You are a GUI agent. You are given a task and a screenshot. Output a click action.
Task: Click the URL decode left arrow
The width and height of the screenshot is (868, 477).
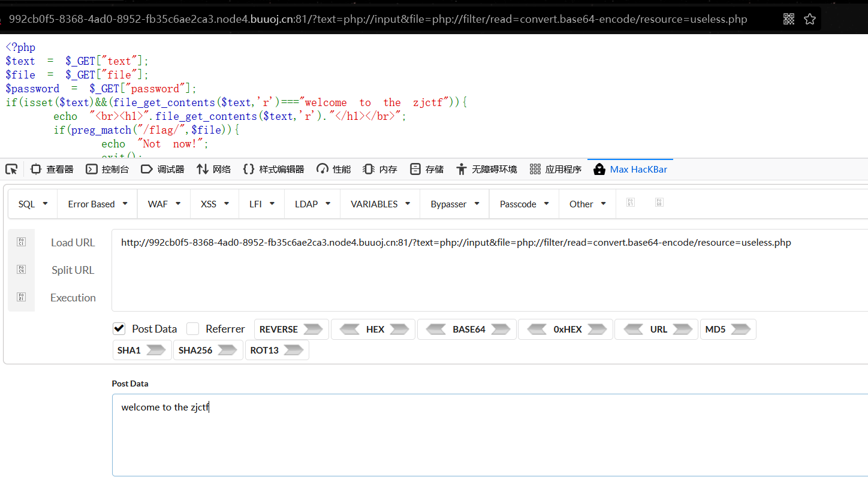pyautogui.click(x=633, y=329)
